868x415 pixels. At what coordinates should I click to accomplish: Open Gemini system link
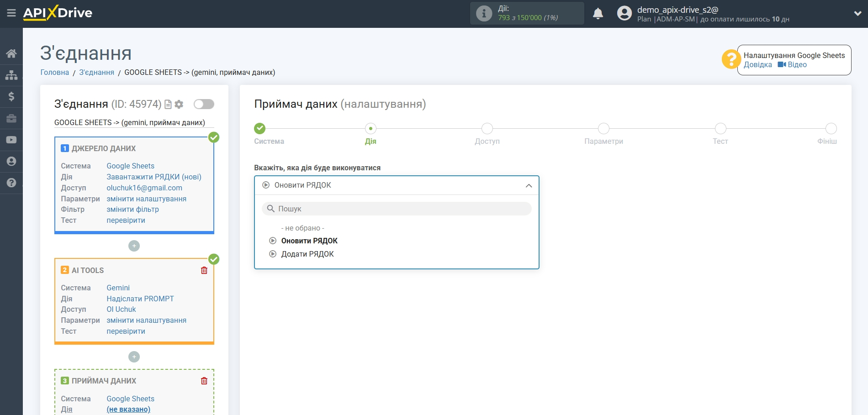pos(118,288)
